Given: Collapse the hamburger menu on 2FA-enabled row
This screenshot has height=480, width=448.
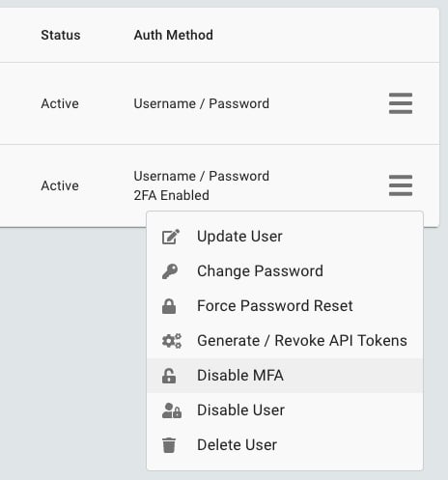Looking at the screenshot, I should [401, 185].
